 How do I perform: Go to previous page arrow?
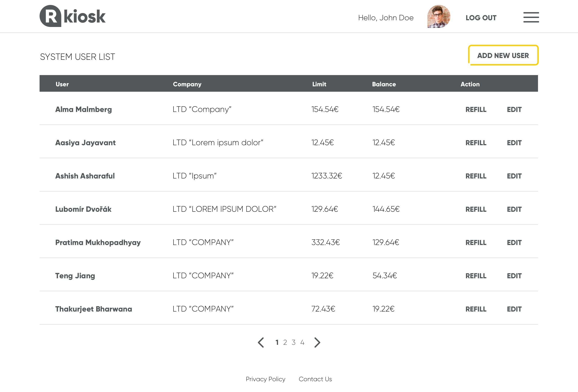(261, 343)
